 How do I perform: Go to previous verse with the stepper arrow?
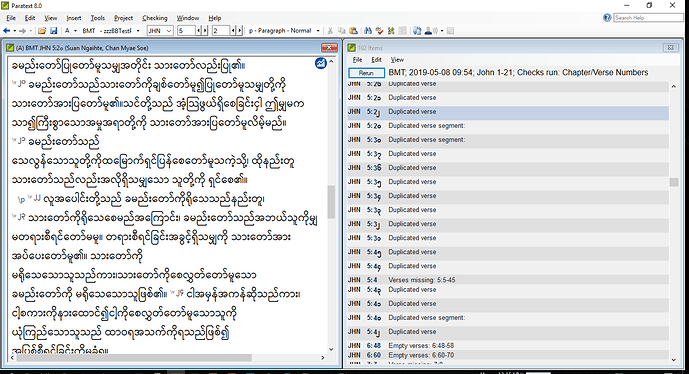tap(233, 31)
